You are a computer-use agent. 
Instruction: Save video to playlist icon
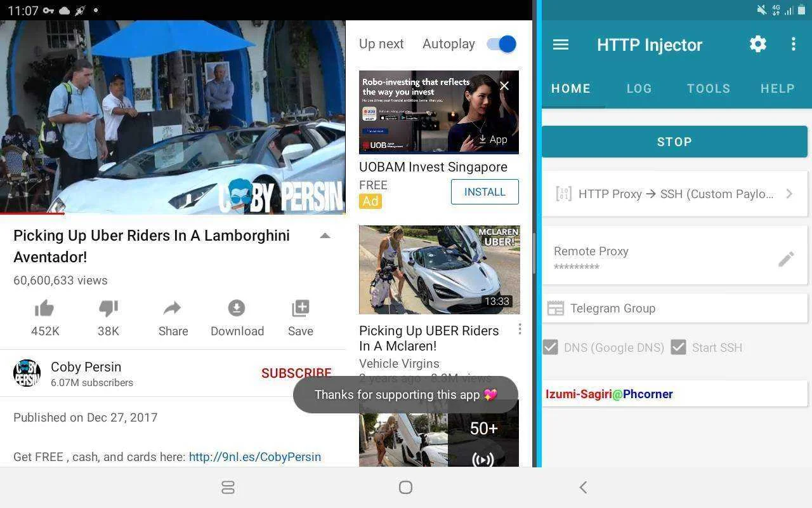pos(300,308)
